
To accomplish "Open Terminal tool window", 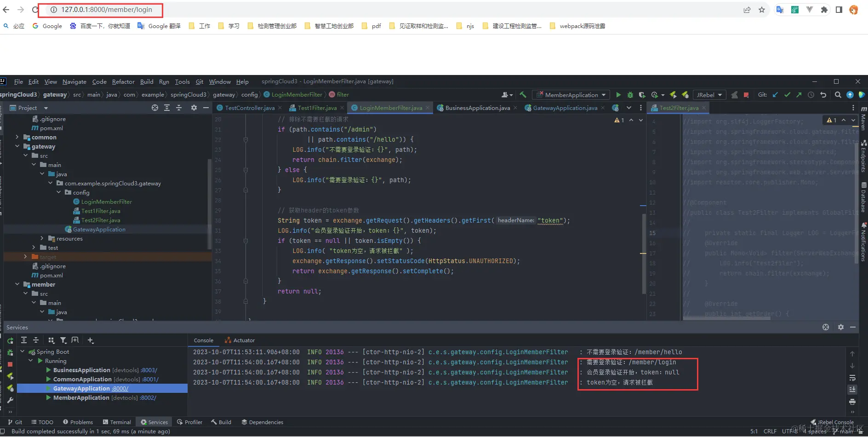I will click(x=117, y=422).
